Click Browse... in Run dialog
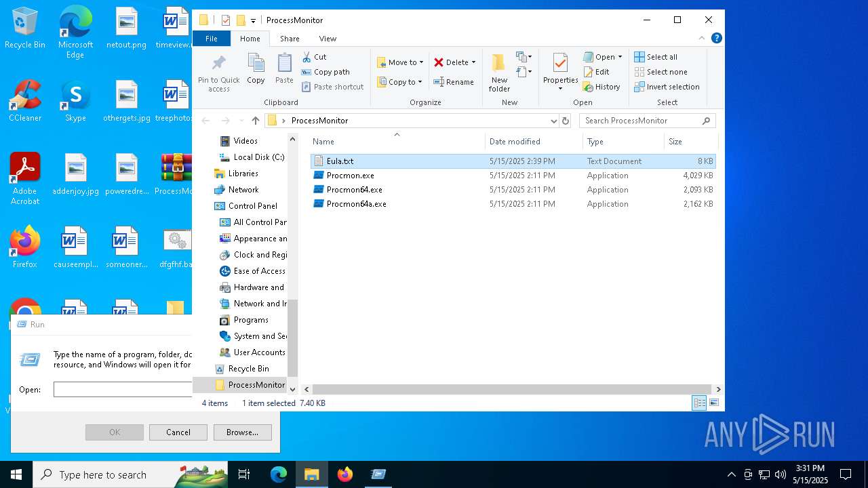Screen dimensions: 868x488 point(242,432)
